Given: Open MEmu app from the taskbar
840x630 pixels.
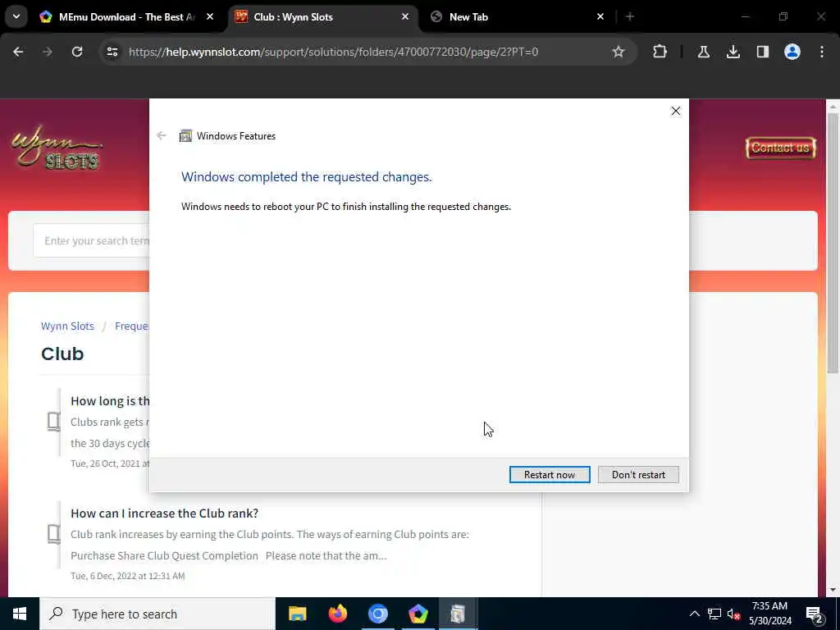Looking at the screenshot, I should click(418, 614).
